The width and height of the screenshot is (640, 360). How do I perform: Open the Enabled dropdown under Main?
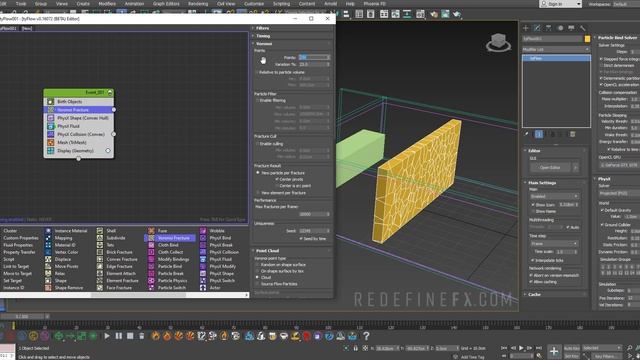coord(554,196)
